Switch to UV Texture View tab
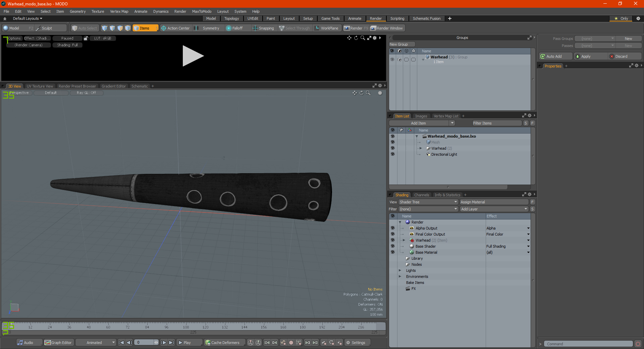The image size is (644, 349). click(40, 86)
